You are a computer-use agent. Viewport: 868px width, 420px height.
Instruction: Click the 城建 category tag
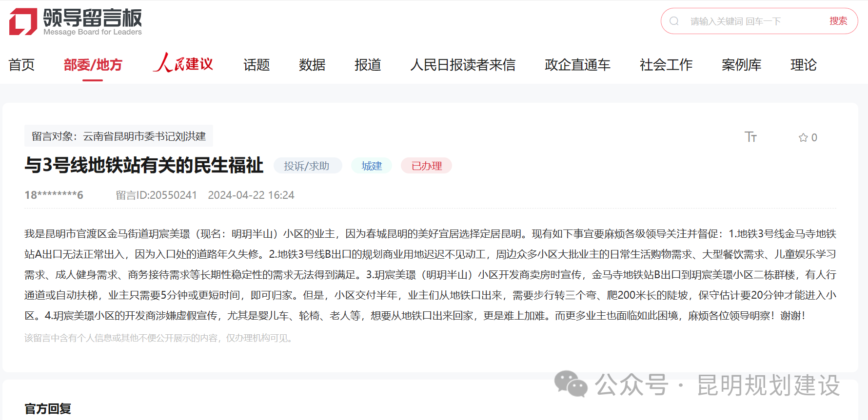pos(372,166)
